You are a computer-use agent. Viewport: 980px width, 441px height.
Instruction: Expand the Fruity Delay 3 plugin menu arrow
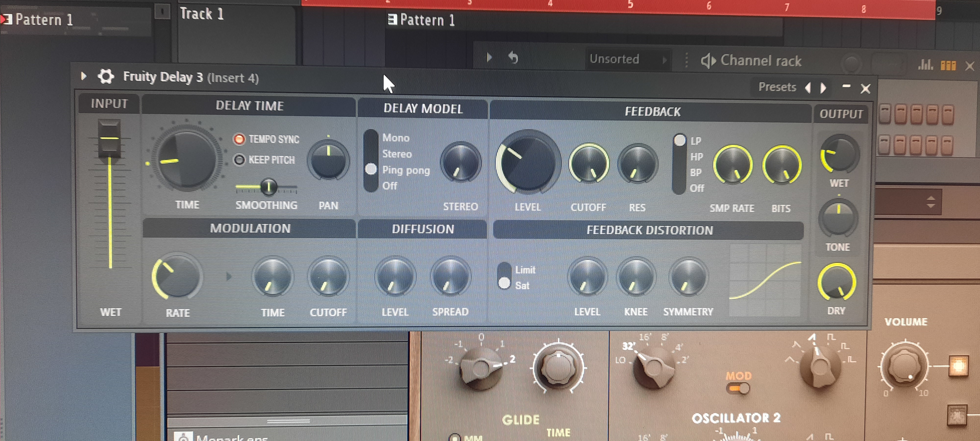pyautogui.click(x=84, y=76)
